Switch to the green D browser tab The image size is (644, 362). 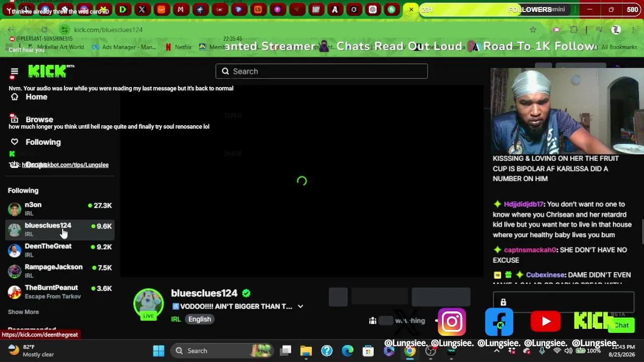pos(123,10)
